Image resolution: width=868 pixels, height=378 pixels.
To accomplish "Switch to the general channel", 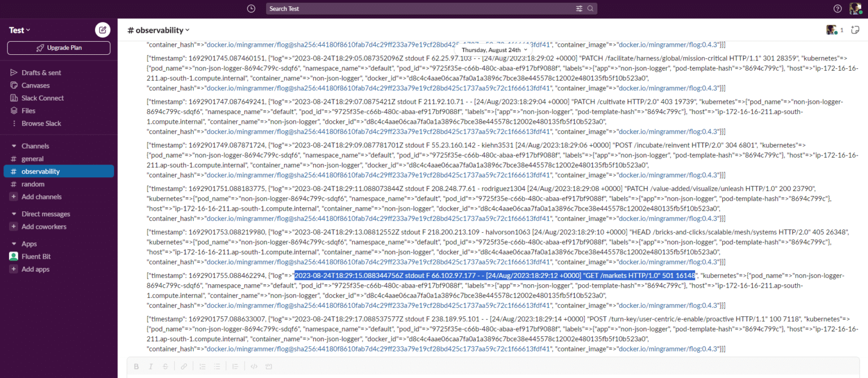I will (x=33, y=158).
